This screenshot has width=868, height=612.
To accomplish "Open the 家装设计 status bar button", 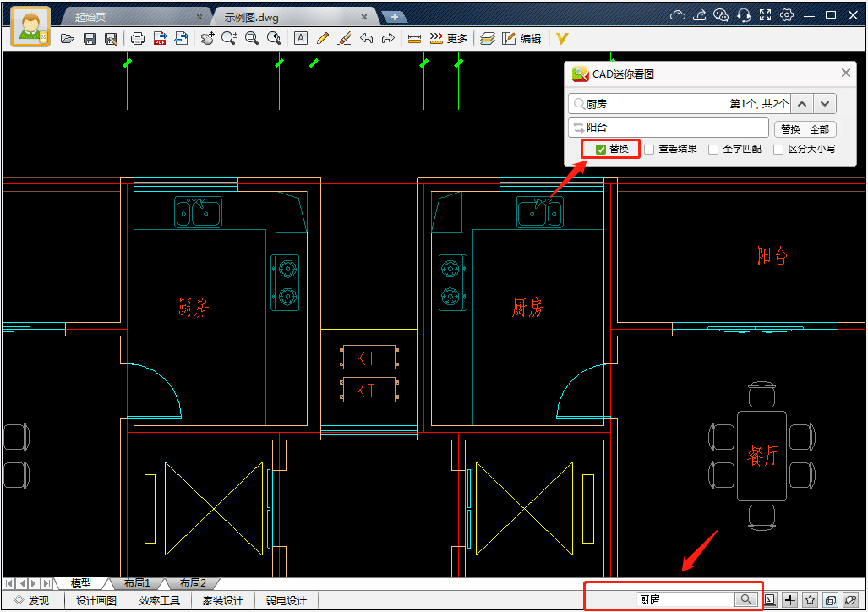I will tap(224, 601).
